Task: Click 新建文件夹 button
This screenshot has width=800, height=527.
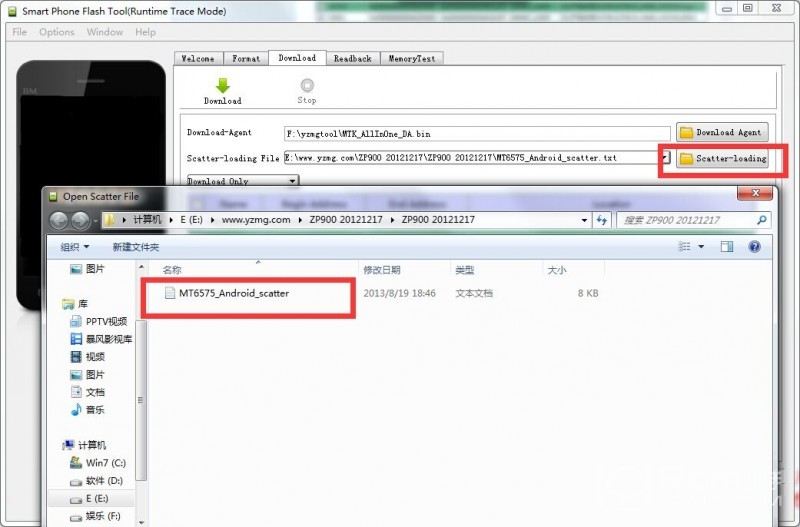Action: [136, 247]
